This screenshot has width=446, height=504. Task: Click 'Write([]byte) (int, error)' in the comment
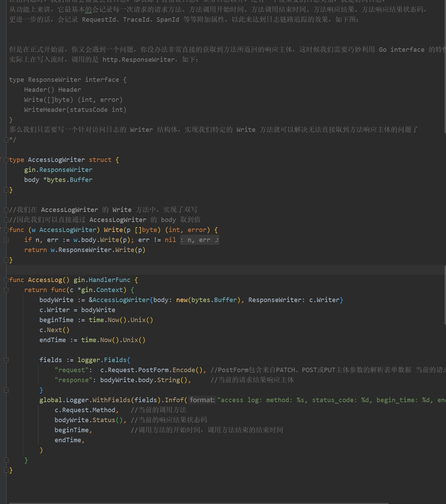[x=74, y=100]
